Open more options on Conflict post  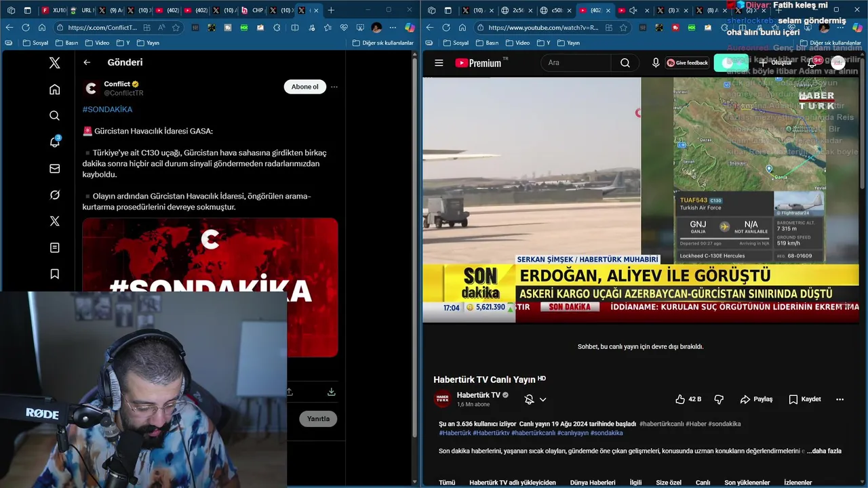pos(334,87)
